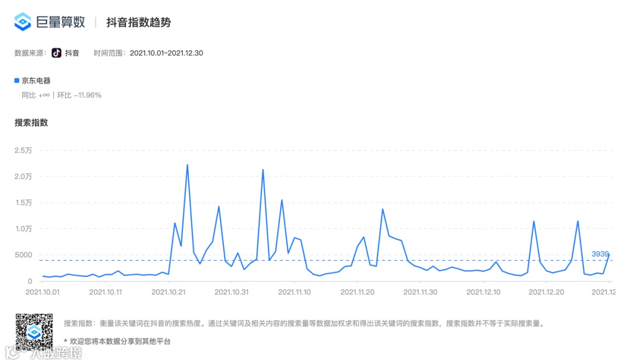
Task: Click the highest peak point on the chart line
Action: [187, 164]
